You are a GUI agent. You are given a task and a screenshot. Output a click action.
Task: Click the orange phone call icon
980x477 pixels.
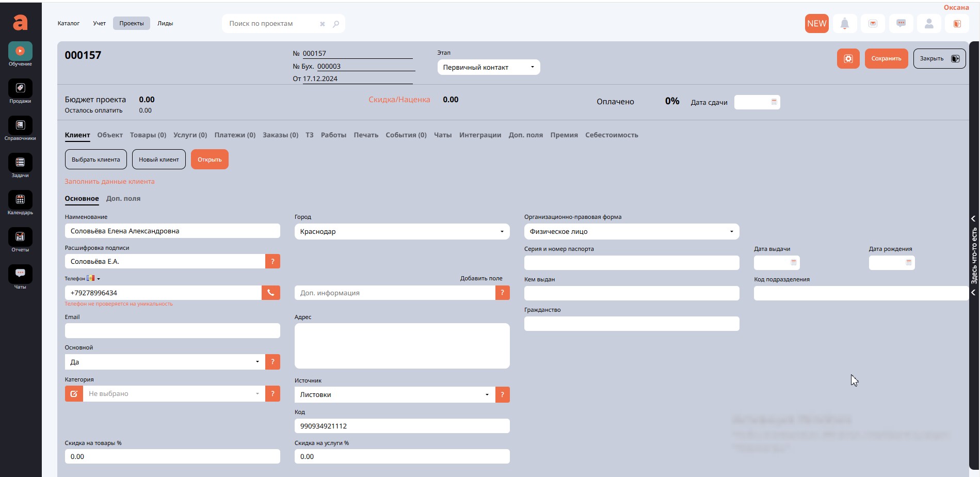click(270, 293)
